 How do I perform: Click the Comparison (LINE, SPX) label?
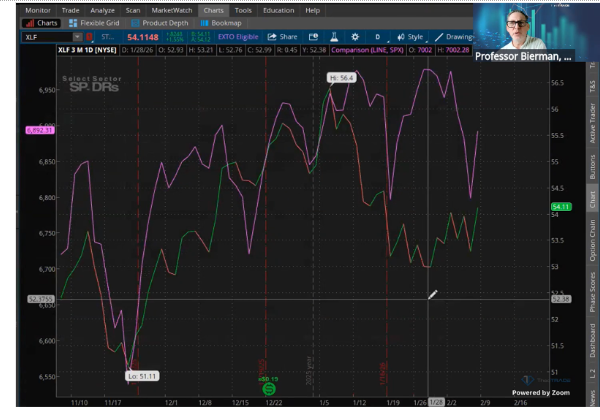(367, 50)
